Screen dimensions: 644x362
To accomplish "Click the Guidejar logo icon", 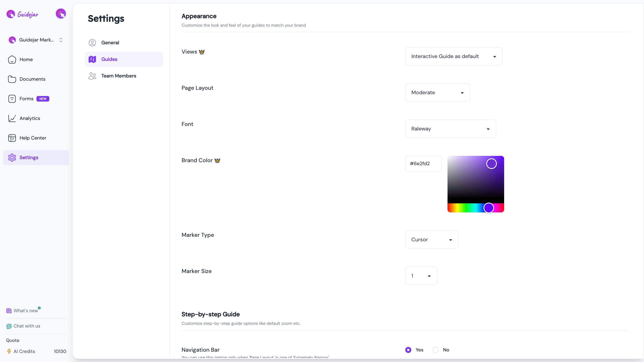I will (x=11, y=14).
